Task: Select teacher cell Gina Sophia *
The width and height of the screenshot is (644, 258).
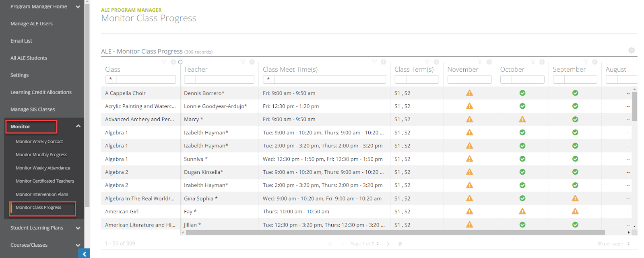Action: click(x=219, y=198)
